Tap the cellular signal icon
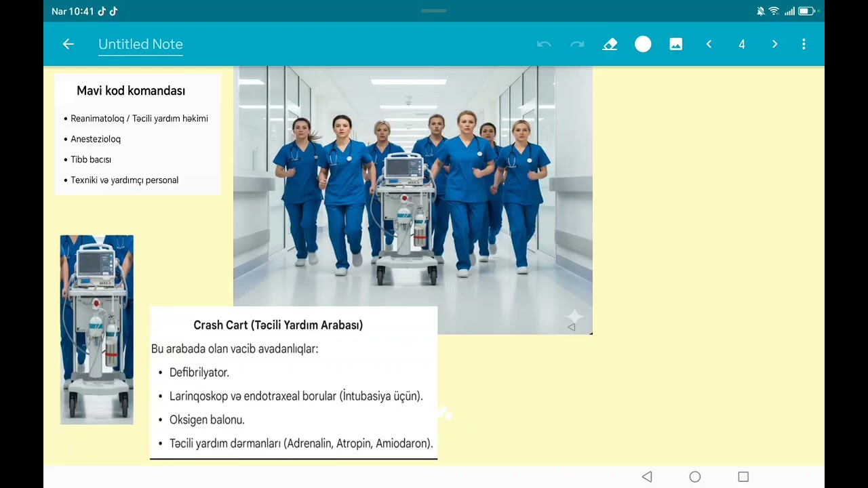 tap(789, 11)
